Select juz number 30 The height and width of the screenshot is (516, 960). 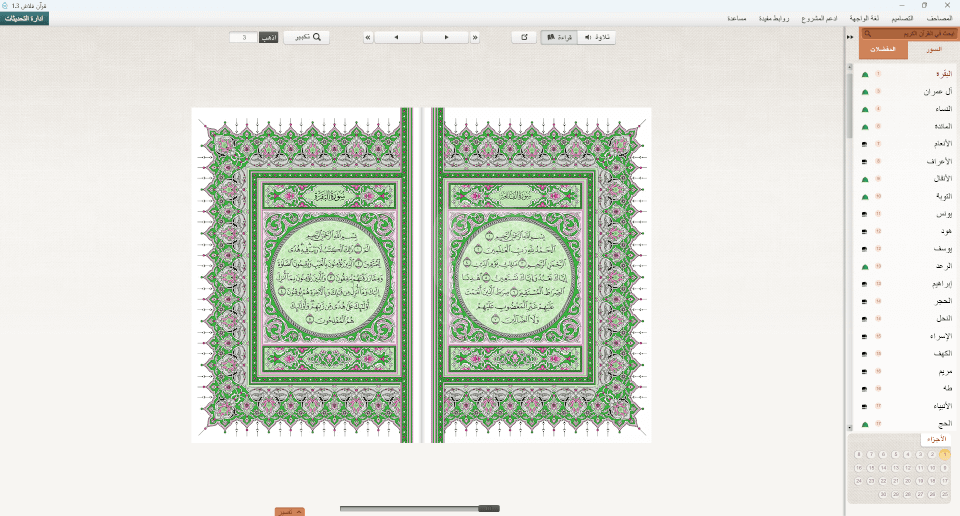click(883, 494)
